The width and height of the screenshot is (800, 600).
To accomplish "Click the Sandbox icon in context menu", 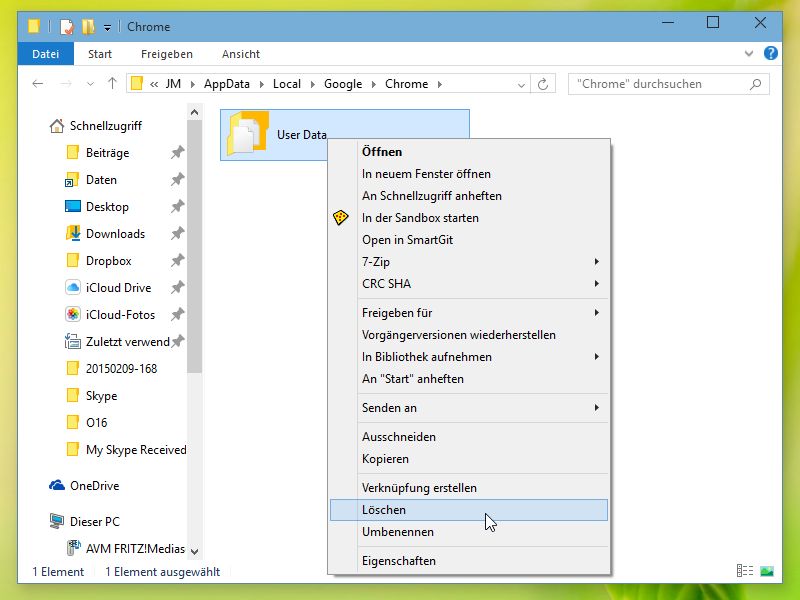I will [x=341, y=217].
